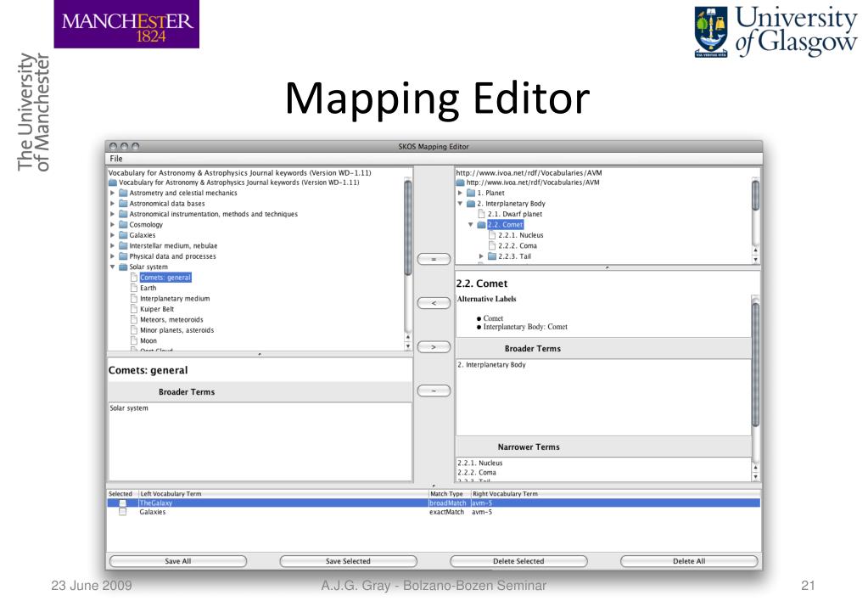Click the 2. Interplanetary Body folder icon
The height and width of the screenshot is (601, 868).
[x=471, y=204]
